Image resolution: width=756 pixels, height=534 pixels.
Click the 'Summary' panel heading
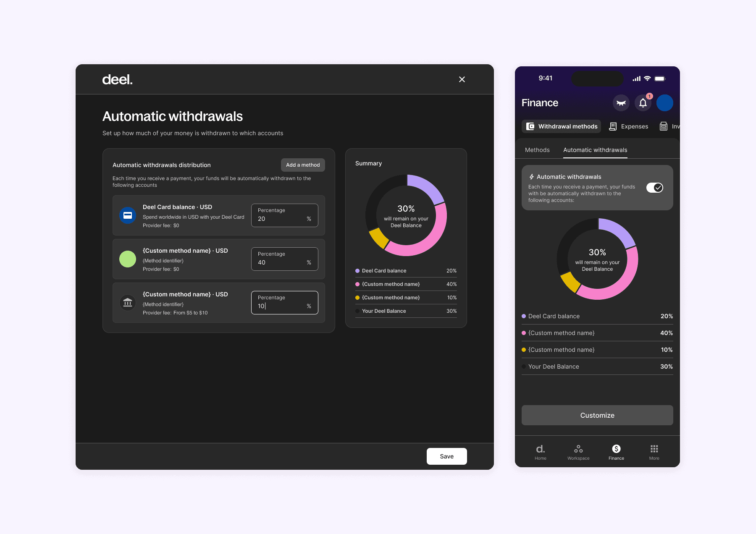368,163
